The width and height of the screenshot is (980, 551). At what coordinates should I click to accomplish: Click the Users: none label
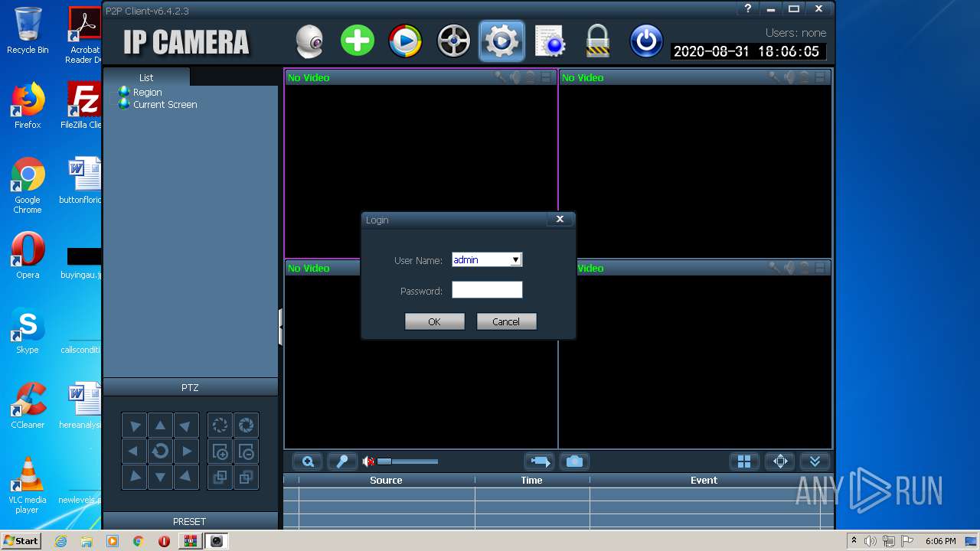click(x=795, y=33)
